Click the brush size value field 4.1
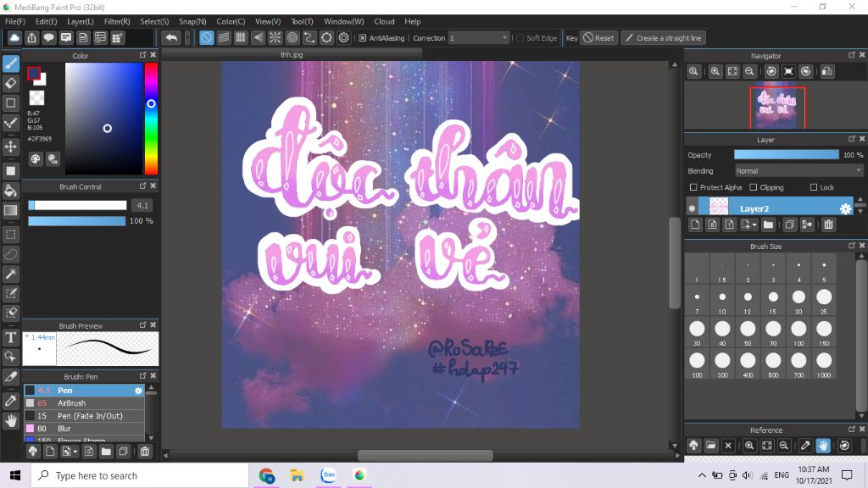Image resolution: width=868 pixels, height=488 pixels. [142, 205]
